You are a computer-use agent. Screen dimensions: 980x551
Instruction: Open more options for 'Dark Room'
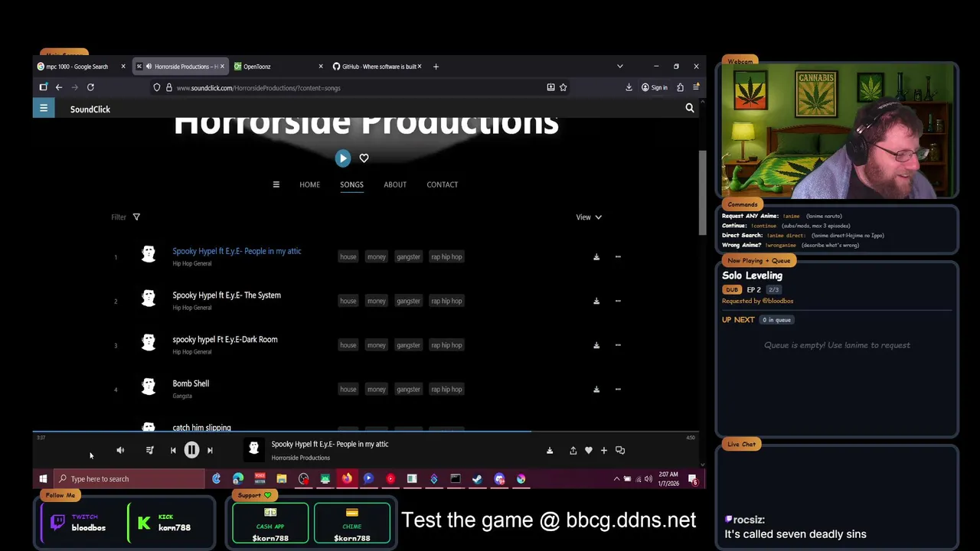click(x=618, y=345)
